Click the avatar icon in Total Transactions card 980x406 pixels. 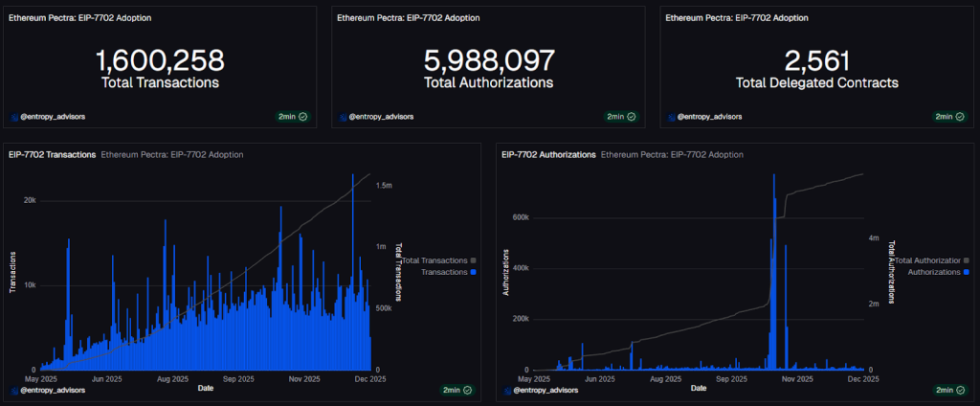pos(14,117)
